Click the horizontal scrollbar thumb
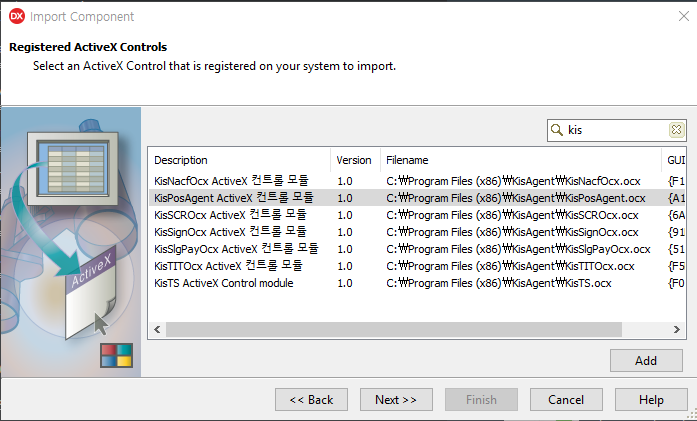Screen dimensions: 697x421 (x=393, y=329)
